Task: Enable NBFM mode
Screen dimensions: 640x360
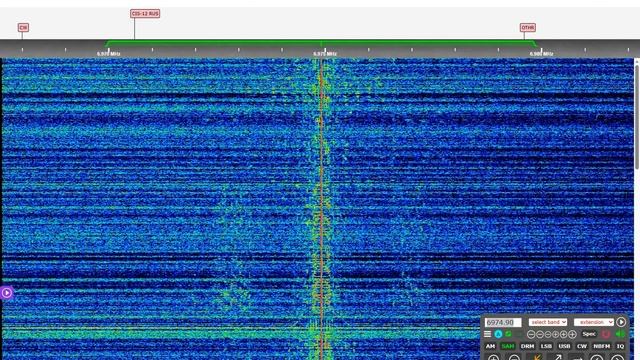Action: 602,346
